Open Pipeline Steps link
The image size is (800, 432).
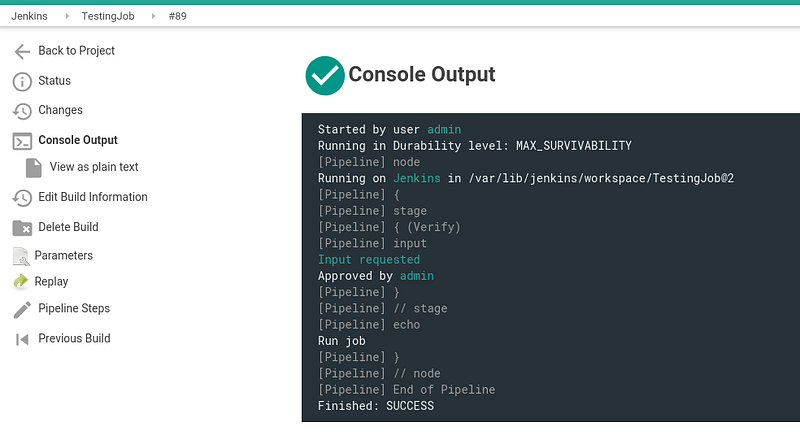tap(74, 308)
